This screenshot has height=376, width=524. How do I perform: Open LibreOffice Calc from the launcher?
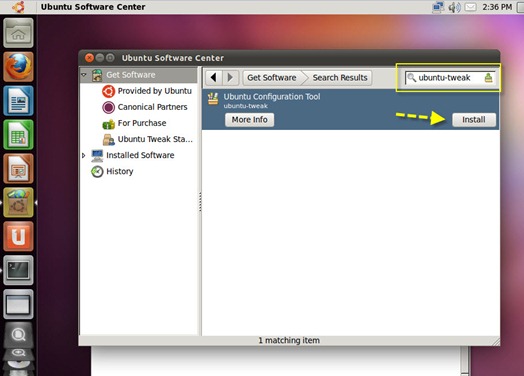click(x=18, y=134)
